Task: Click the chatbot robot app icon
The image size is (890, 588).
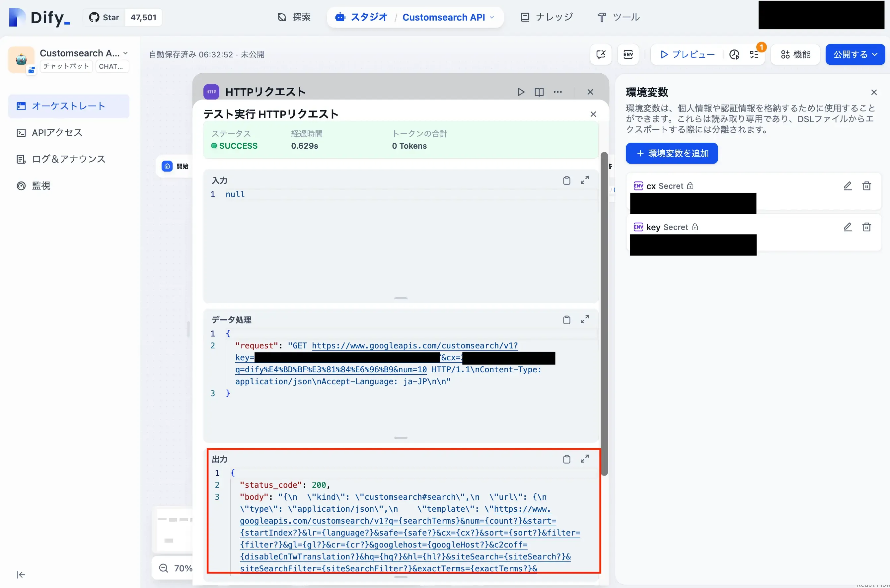Action: 21,59
